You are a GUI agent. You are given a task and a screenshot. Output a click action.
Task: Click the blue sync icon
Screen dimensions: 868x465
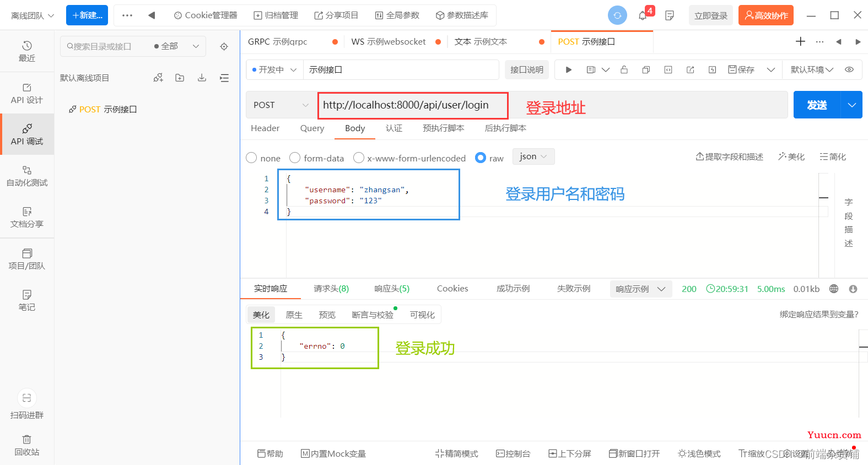(617, 15)
